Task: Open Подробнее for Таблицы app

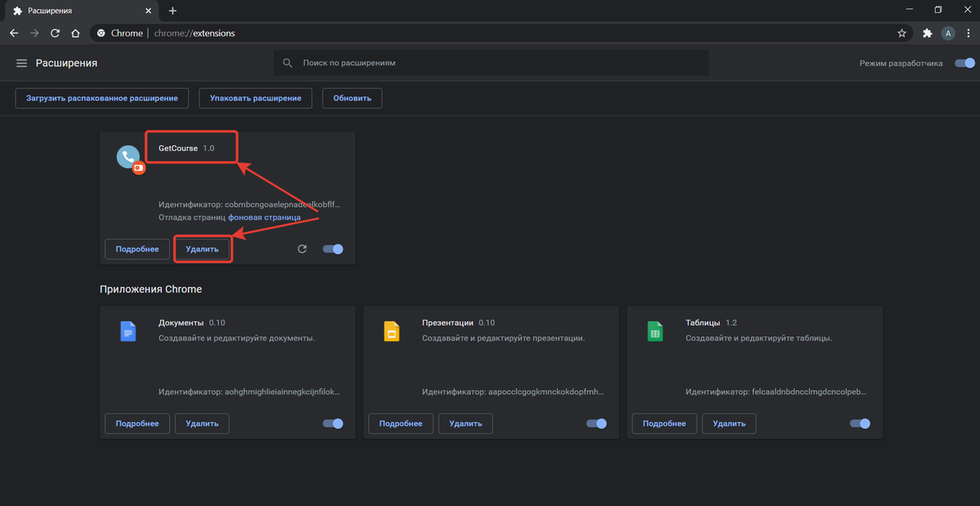Action: (665, 424)
